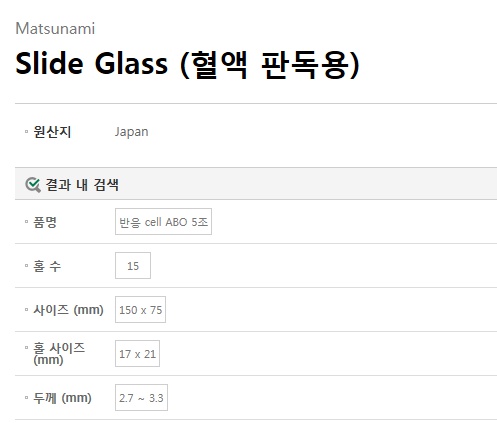Click the search-within-results magnifier icon
This screenshot has height=423, width=497.
pos(33,185)
